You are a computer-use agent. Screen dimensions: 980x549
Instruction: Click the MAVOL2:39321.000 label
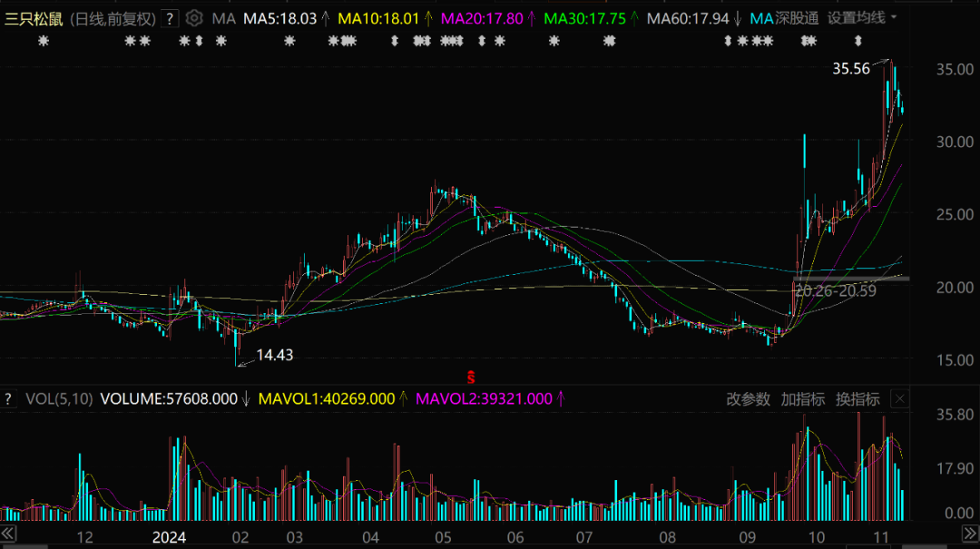484,399
